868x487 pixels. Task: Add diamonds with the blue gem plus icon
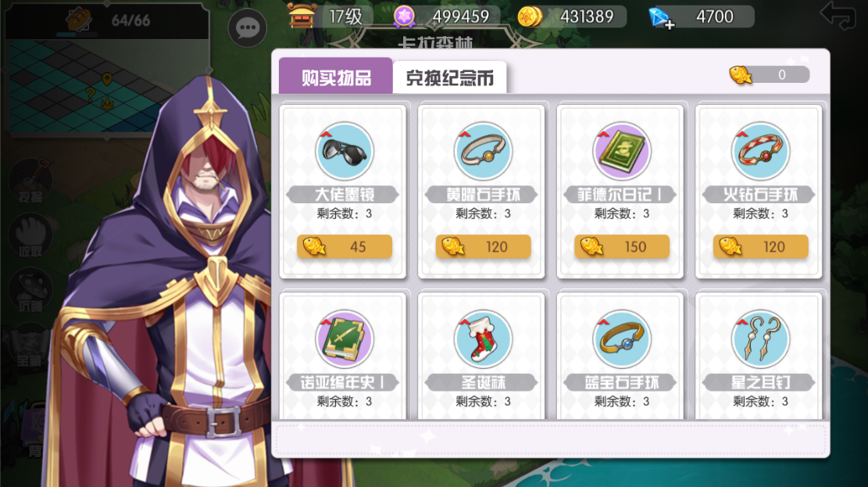(x=661, y=18)
